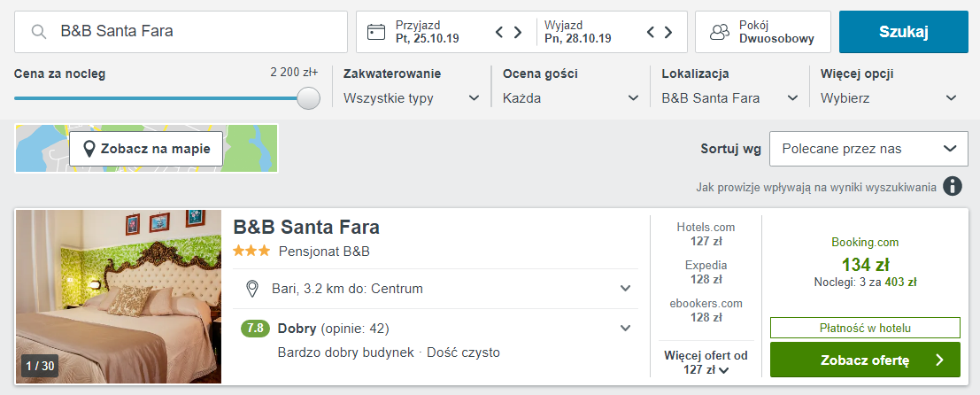The height and width of the screenshot is (395, 980).
Task: Expand the Bari location details row
Action: (625, 289)
